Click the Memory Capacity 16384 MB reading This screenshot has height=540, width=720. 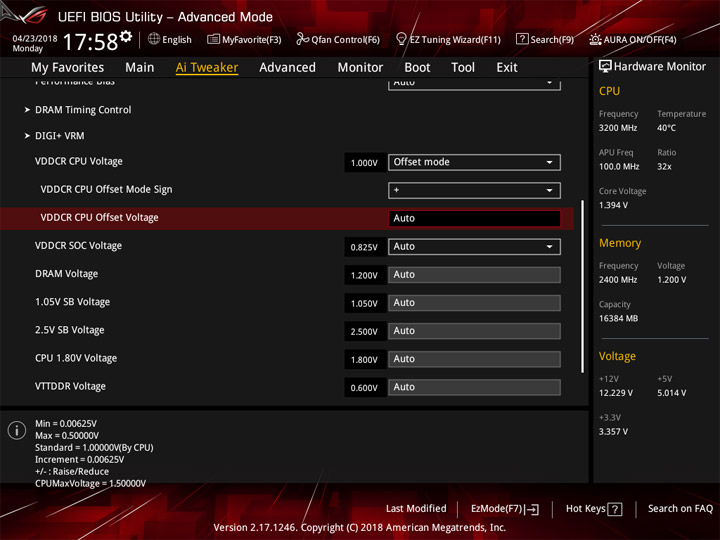[x=618, y=318]
